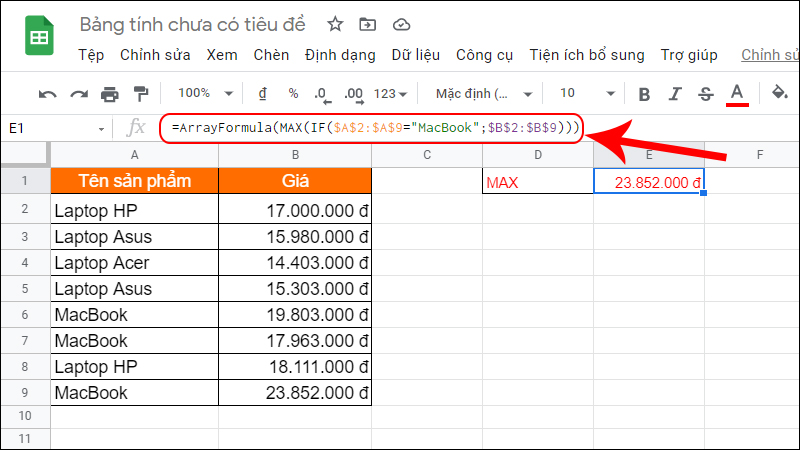Toggle italic formatting
The height and width of the screenshot is (450, 800).
675,94
